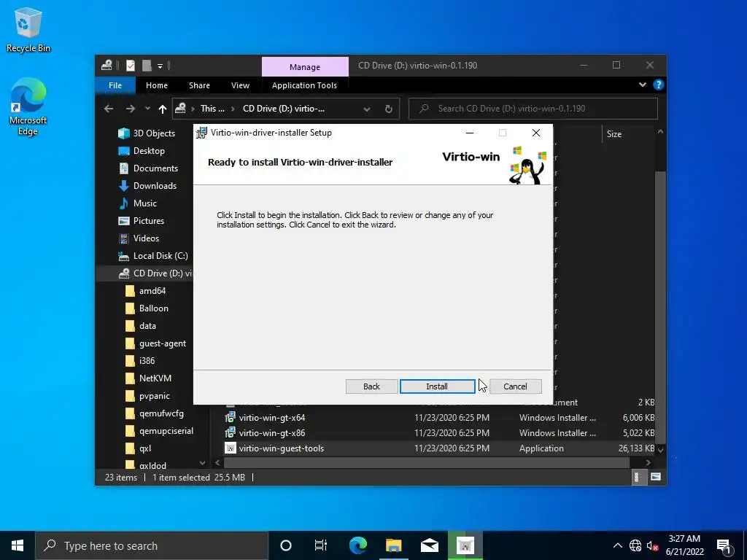Viewport: 747px width, 560px height.
Task: Click Install in the Virtio-win setup wizard
Action: pyautogui.click(x=438, y=386)
